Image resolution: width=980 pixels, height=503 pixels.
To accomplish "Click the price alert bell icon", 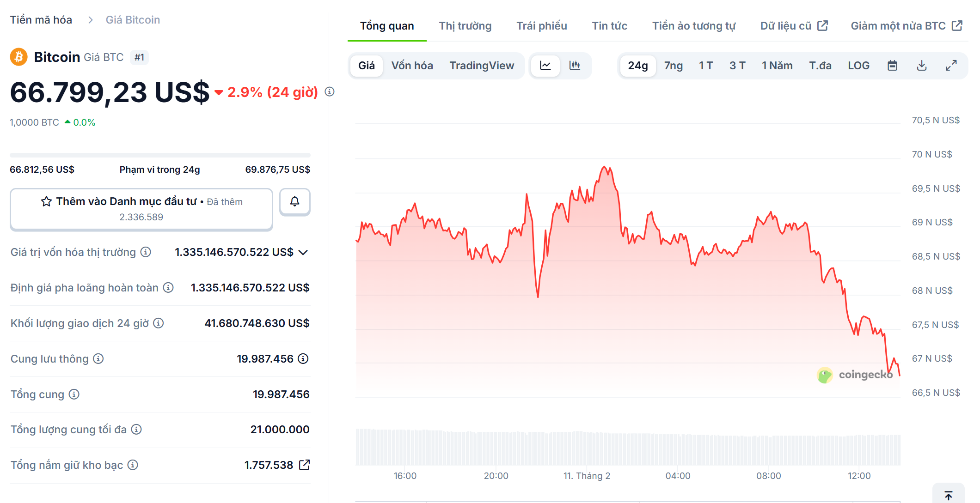I will point(294,201).
